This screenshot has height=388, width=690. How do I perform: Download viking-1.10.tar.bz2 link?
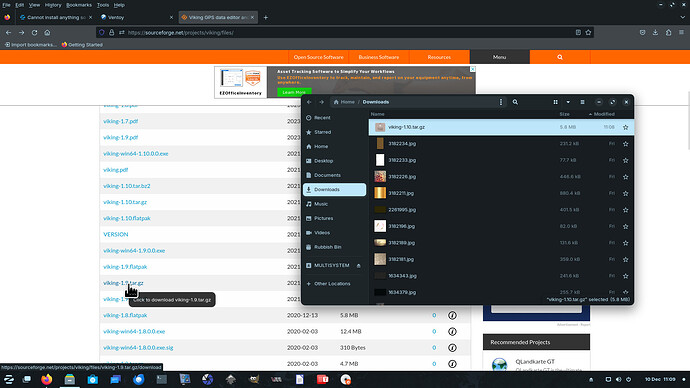(x=127, y=186)
